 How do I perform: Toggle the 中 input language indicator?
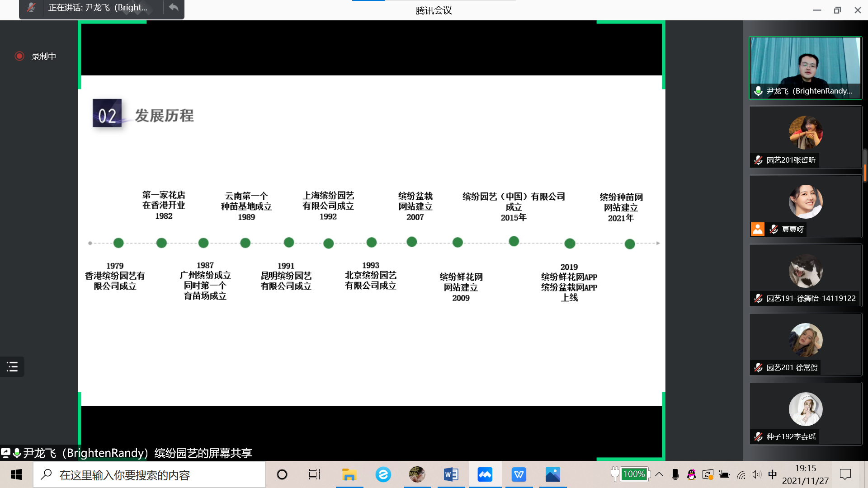click(x=773, y=474)
